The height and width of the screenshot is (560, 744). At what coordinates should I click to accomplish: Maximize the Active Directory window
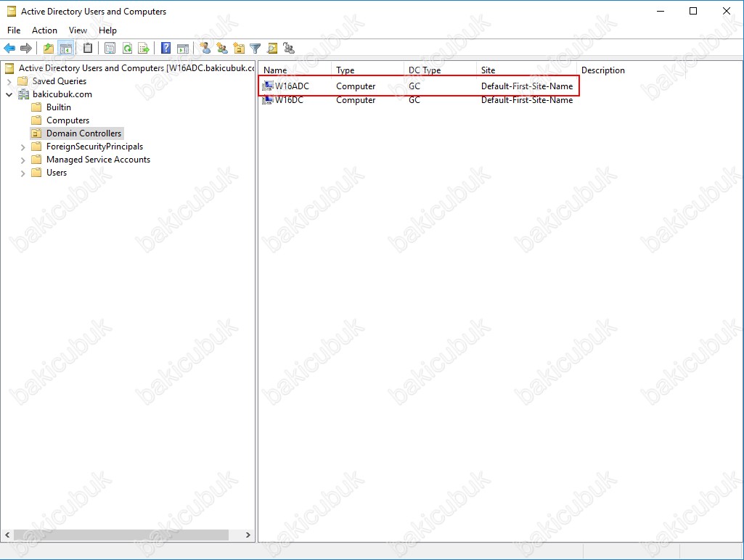[x=693, y=11]
